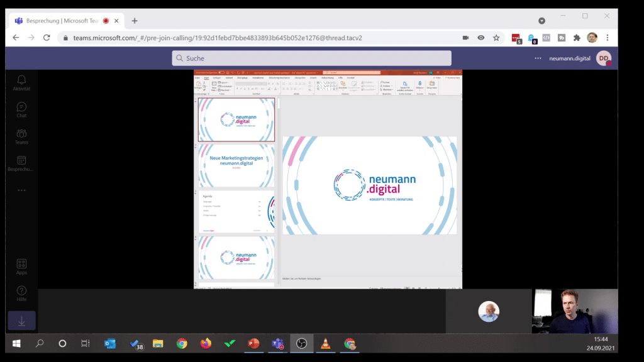This screenshot has height=362, width=644.
Task: Click the Teilen button in PowerPoint
Action: (436, 77)
